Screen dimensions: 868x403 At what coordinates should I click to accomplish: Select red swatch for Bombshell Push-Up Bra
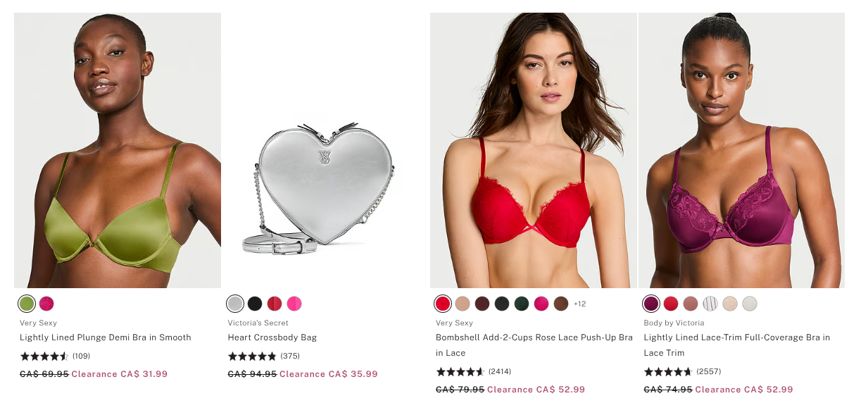pos(443,304)
